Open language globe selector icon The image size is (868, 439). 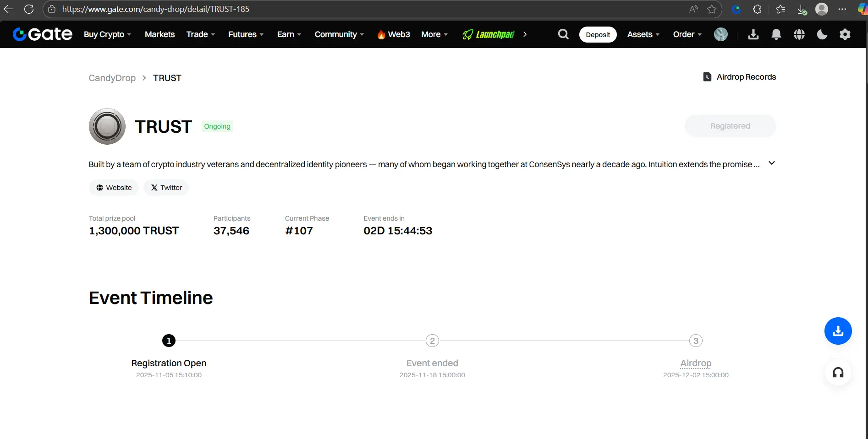(x=799, y=34)
